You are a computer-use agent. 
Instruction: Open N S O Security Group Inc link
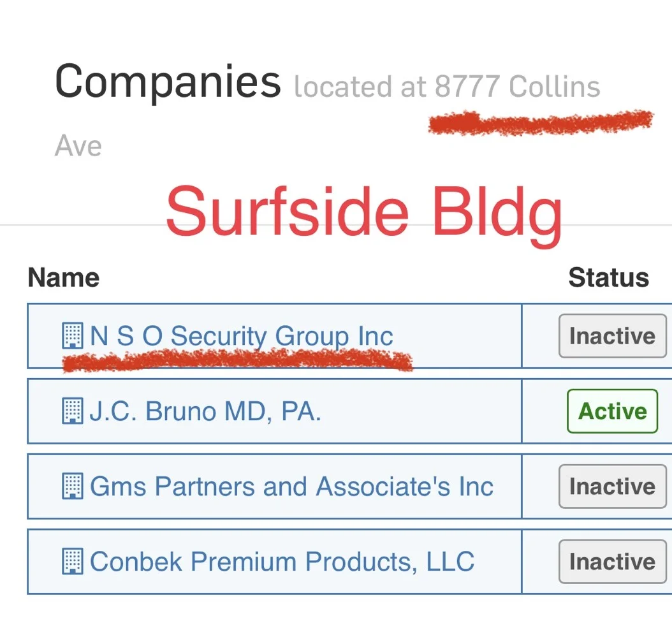click(241, 336)
